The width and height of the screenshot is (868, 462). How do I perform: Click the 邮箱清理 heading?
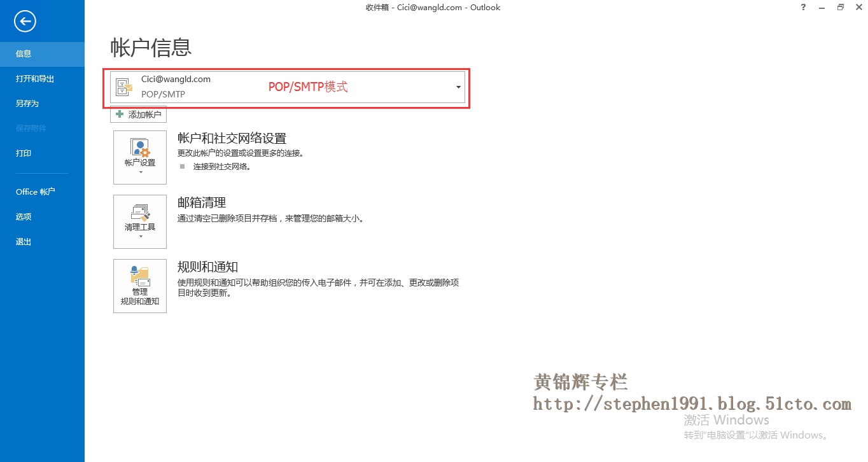[202, 202]
